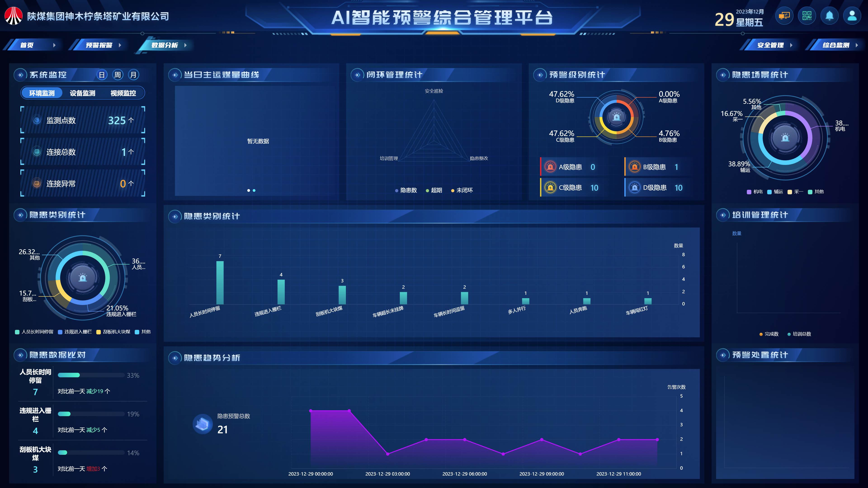Click the 系统监控 panel header icon
Viewport: 868px width, 488px height.
point(20,75)
